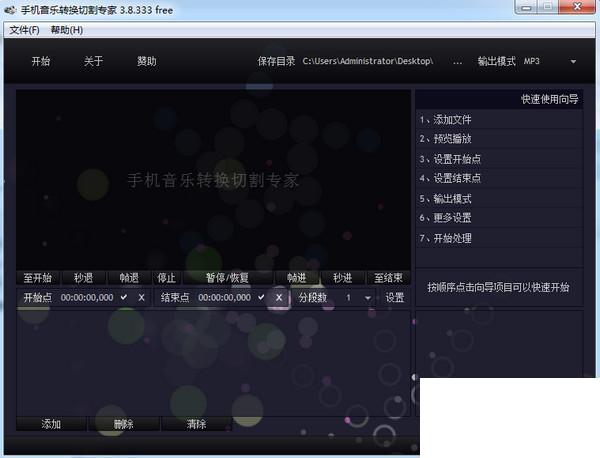Choose guide step 7、开始处理
Image resolution: width=600 pixels, height=458 pixels.
click(x=499, y=238)
